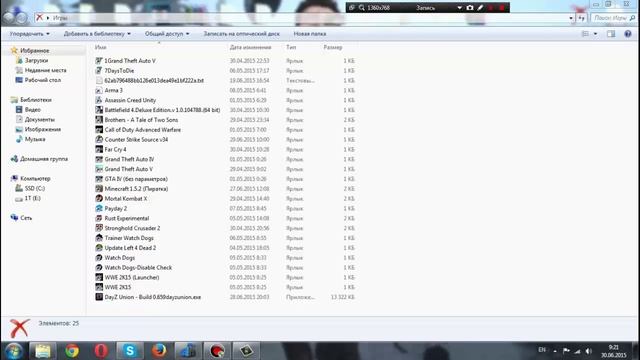Select the Trainer Watch Dogs icon
The image size is (640, 360).
point(99,238)
